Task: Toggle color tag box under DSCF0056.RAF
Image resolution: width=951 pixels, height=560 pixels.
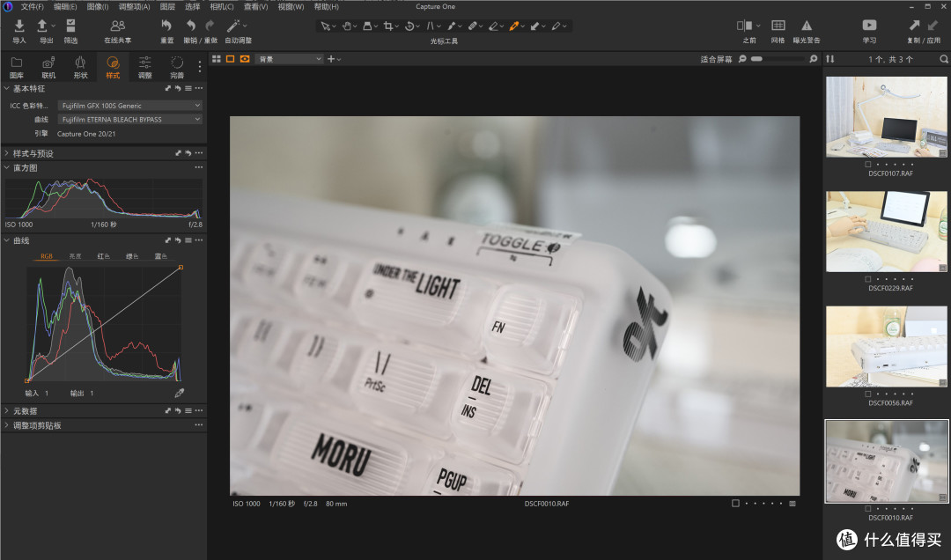Action: tap(868, 394)
